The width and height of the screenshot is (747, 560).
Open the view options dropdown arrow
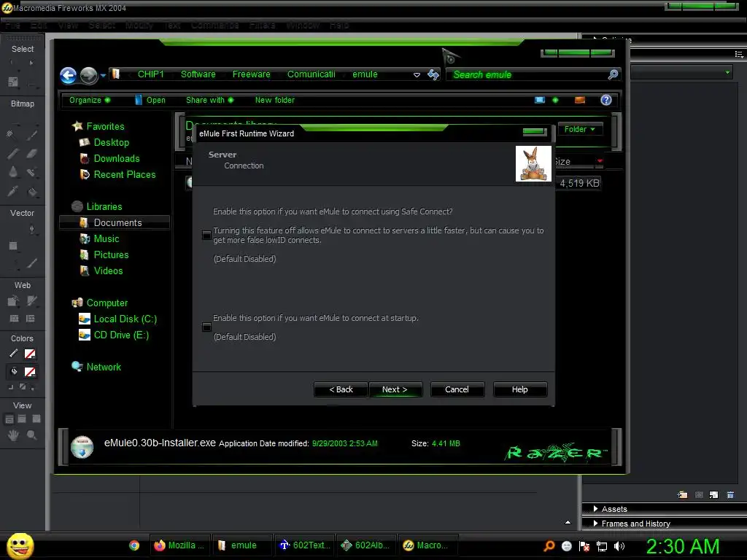coord(555,100)
